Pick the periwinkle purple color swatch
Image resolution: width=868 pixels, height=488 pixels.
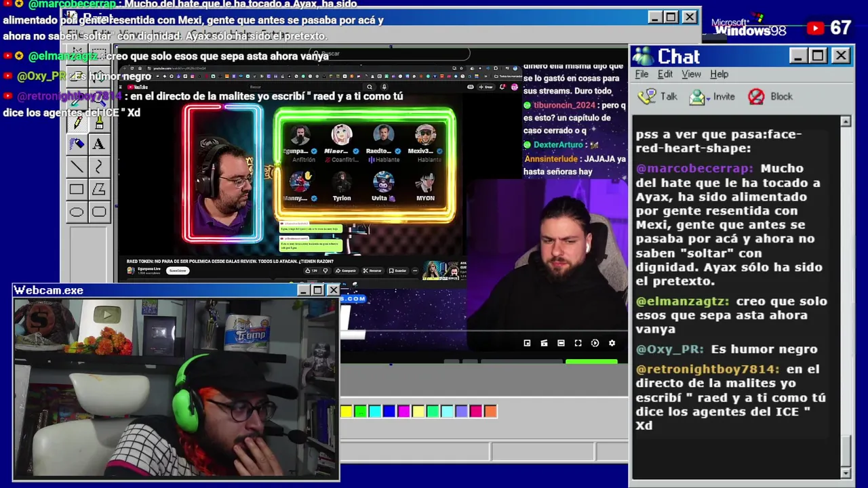pos(461,411)
